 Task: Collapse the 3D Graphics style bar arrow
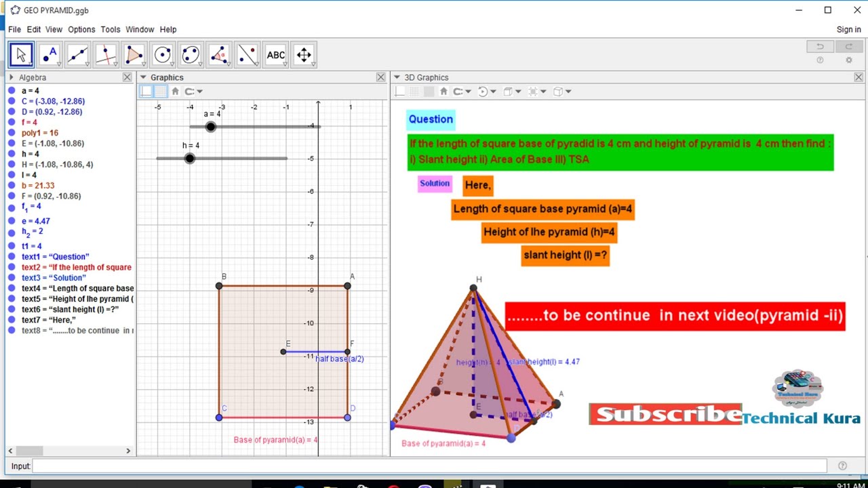[x=397, y=77]
